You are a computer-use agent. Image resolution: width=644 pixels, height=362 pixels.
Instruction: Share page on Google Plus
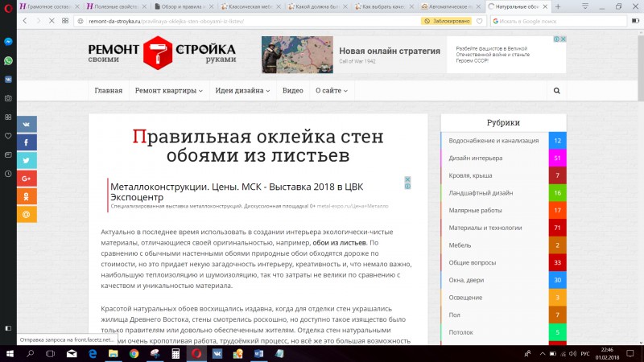pos(27,179)
